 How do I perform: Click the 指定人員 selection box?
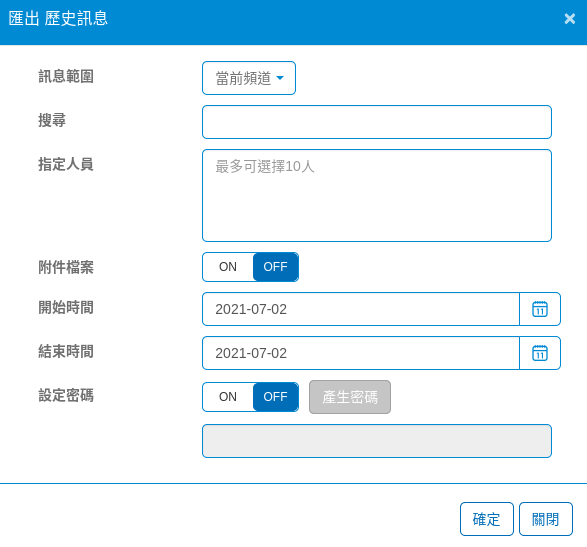(x=377, y=195)
